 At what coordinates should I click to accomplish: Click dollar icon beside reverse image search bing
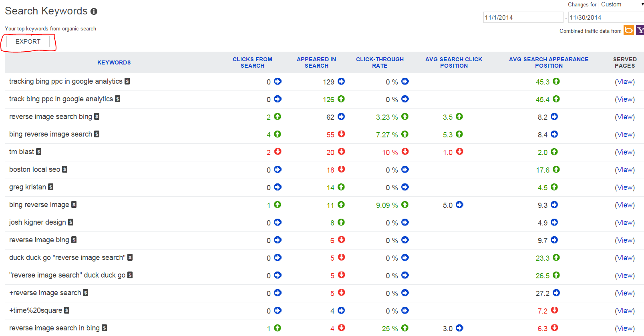97,117
